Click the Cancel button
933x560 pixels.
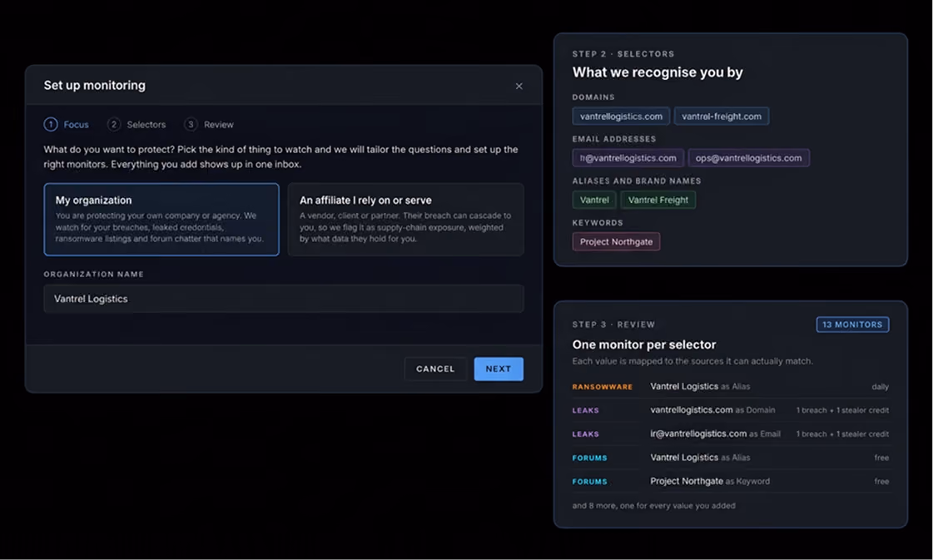pyautogui.click(x=435, y=369)
